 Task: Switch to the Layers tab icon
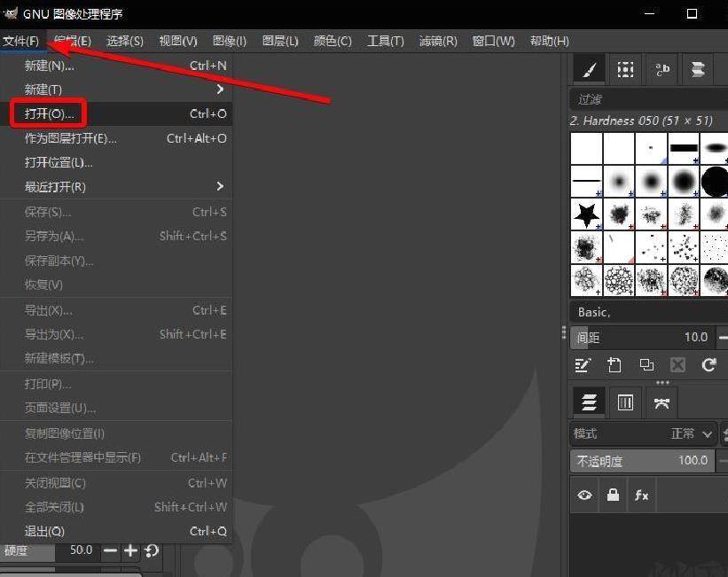click(589, 402)
